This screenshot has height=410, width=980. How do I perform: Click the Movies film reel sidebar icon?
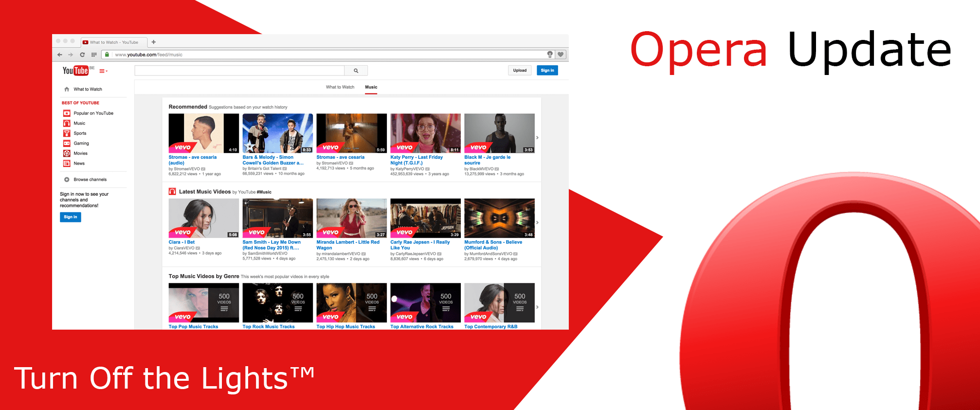[67, 153]
